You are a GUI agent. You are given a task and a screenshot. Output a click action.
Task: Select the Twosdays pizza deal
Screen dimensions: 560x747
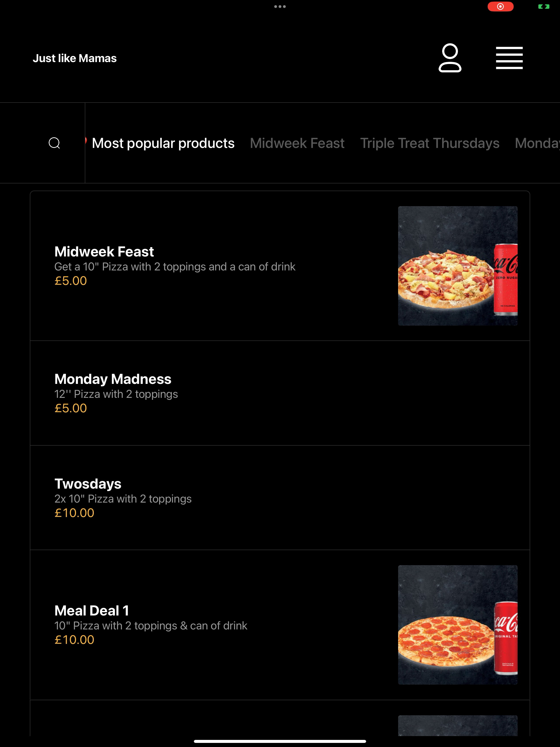(280, 498)
